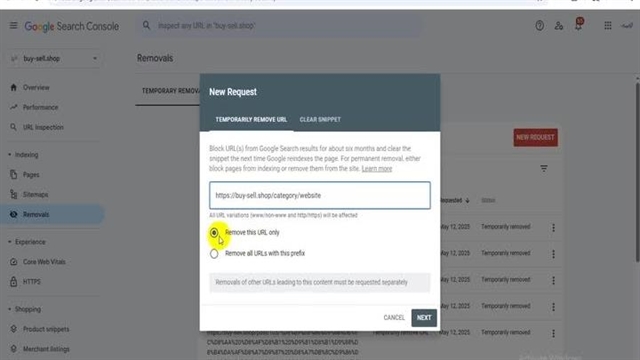This screenshot has height=360, width=640.
Task: Open the table filter icon
Action: [x=544, y=168]
